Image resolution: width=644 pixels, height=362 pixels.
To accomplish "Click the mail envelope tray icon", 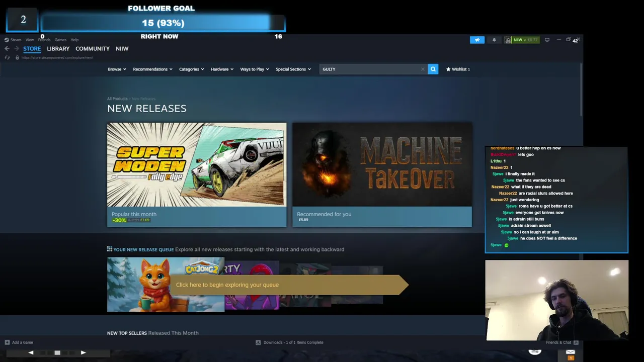I will pyautogui.click(x=570, y=352).
